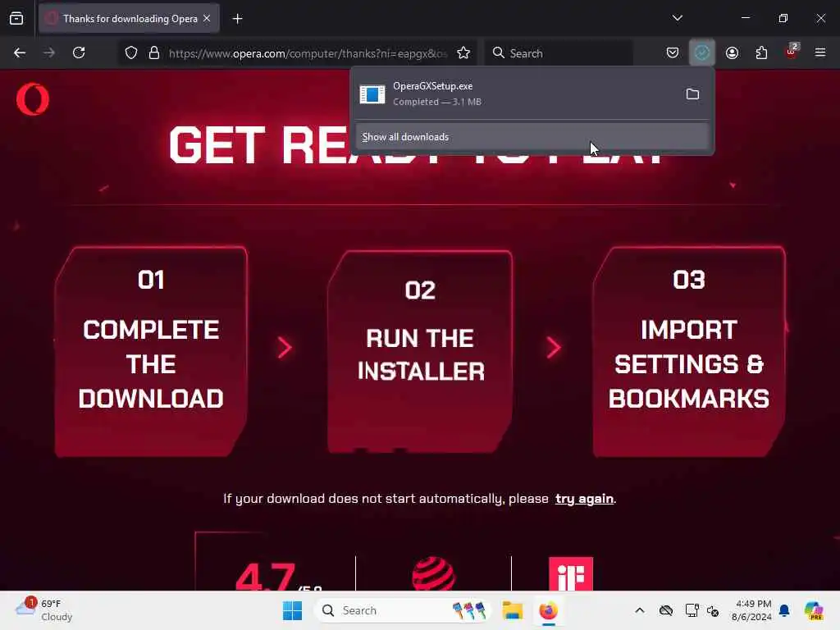Open a new tab with plus button
Image resolution: width=840 pixels, height=630 pixels.
pos(237,19)
